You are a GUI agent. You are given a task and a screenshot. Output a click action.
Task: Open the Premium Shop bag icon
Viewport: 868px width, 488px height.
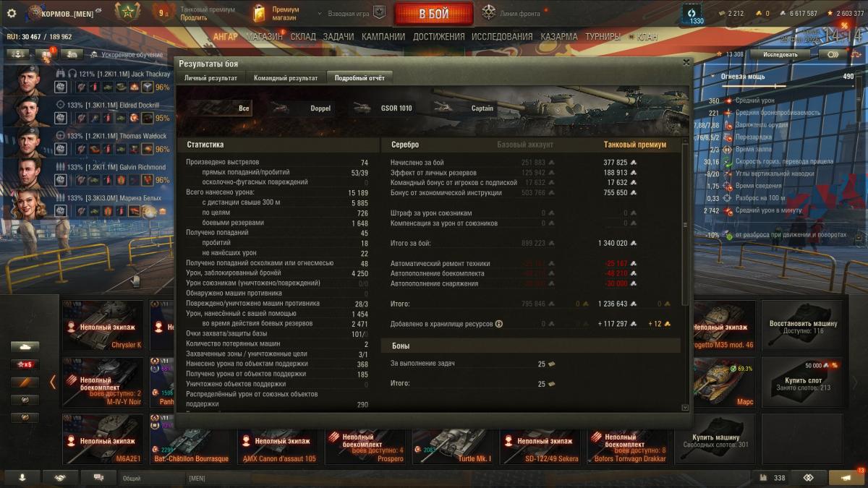coord(259,13)
